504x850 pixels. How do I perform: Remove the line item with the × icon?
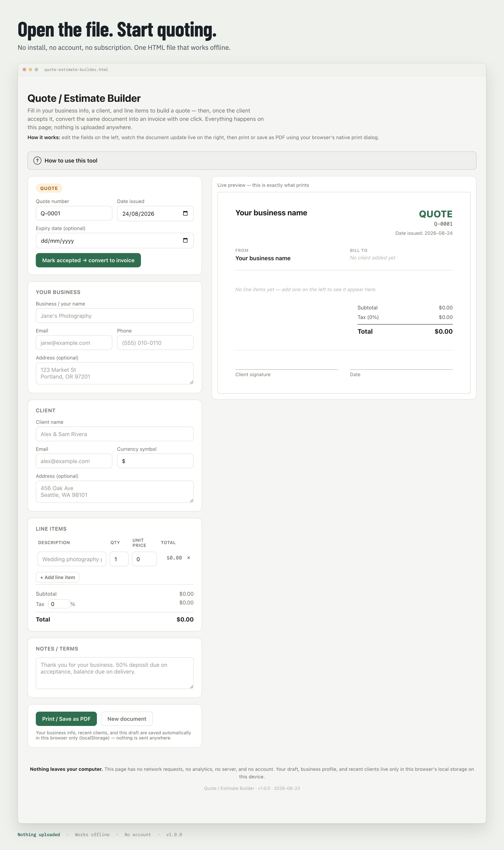pos(189,558)
